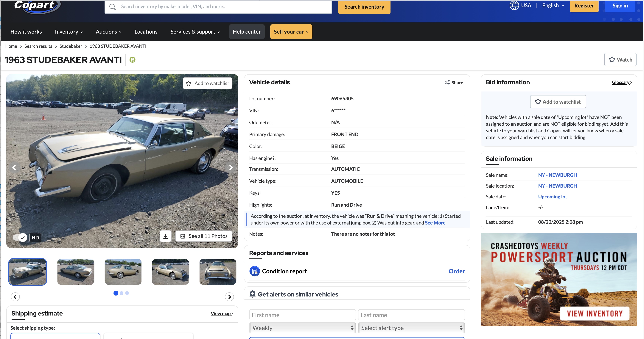
Task: Click thumbnail carousel previous arrow
Action: click(x=15, y=297)
